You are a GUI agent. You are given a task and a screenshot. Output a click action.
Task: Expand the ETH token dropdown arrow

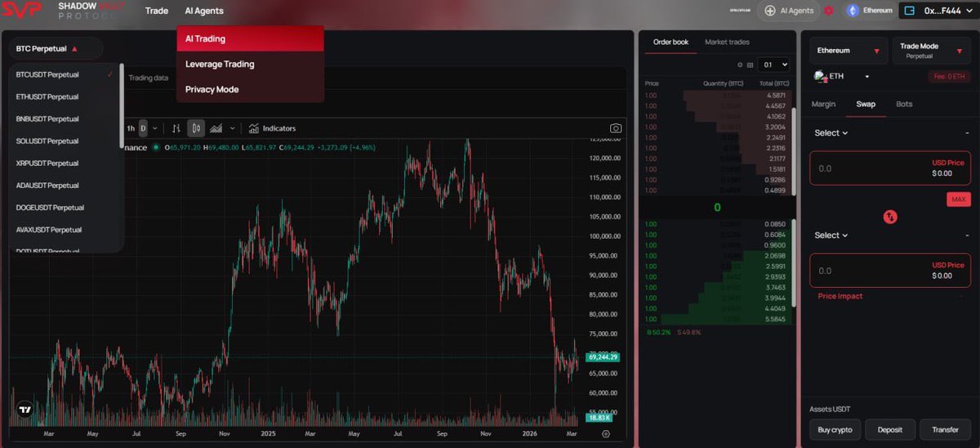pos(867,77)
